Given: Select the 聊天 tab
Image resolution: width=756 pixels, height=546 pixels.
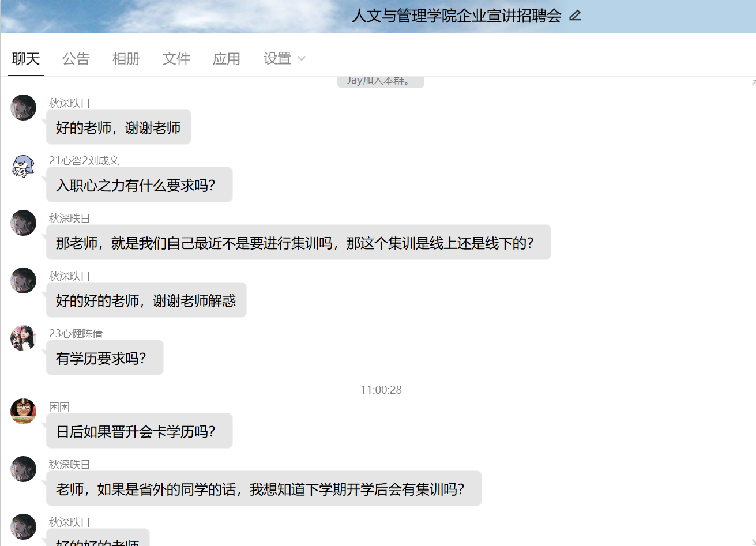Looking at the screenshot, I should click(x=26, y=59).
